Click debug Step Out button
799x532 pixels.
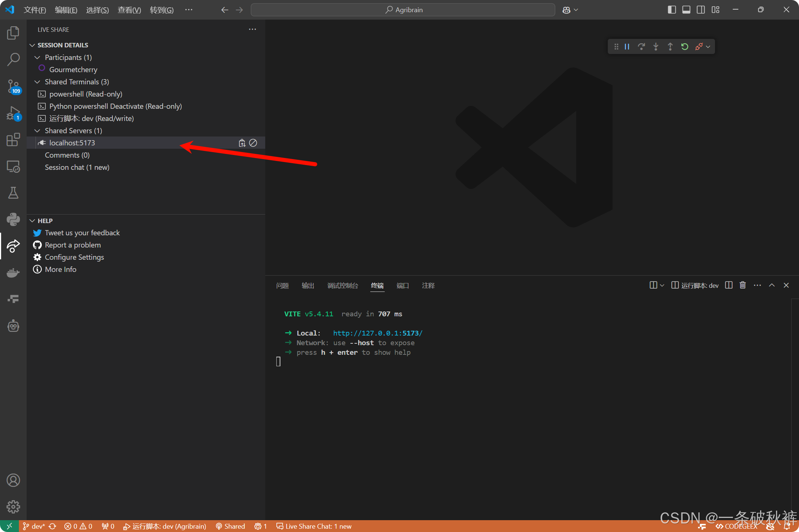pos(670,47)
